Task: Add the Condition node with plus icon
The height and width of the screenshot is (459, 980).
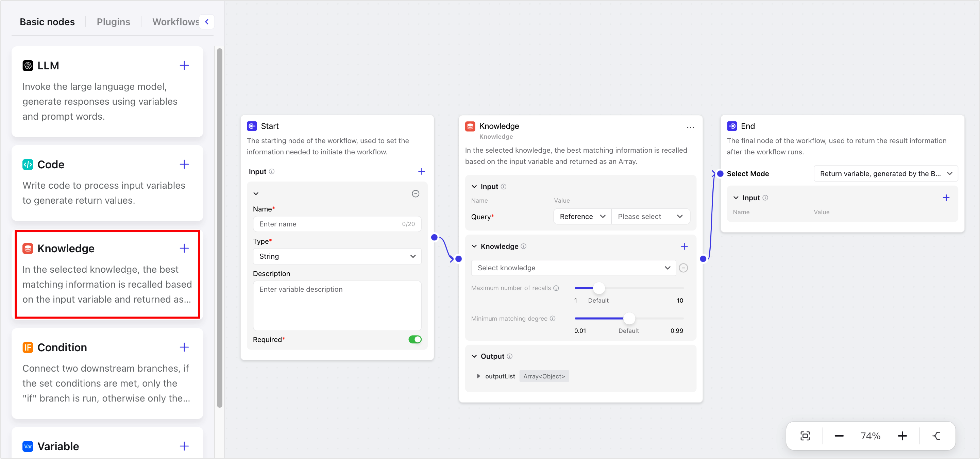Action: (184, 347)
